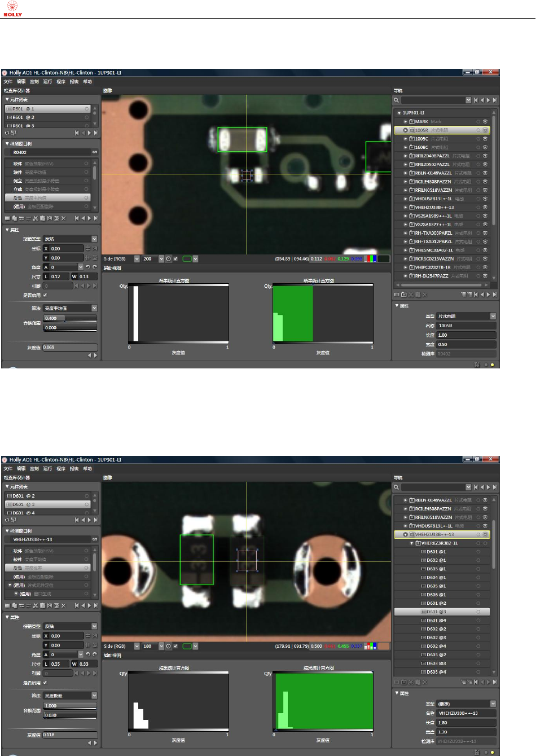
Task: Toggle eye visibility of MARK node
Action: pyautogui.click(x=485, y=121)
